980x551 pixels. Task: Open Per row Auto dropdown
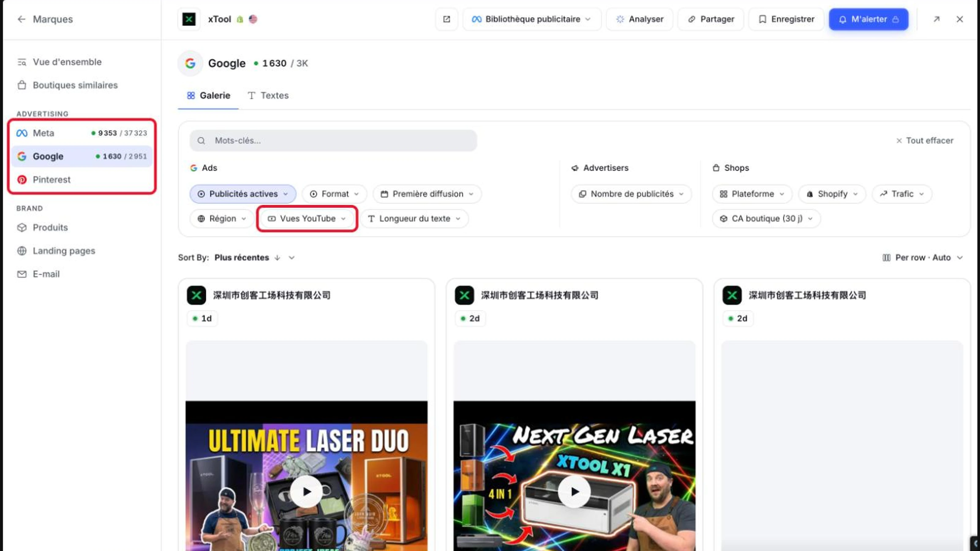pyautogui.click(x=922, y=257)
